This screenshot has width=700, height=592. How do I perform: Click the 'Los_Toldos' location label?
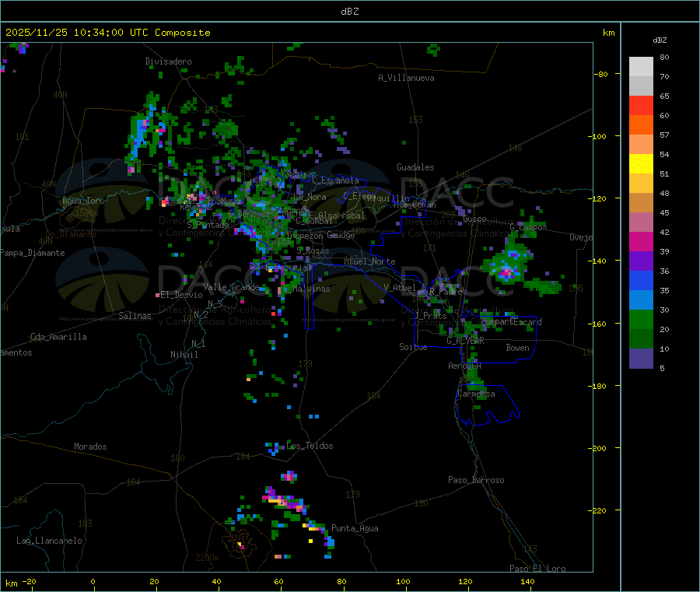[x=310, y=446]
